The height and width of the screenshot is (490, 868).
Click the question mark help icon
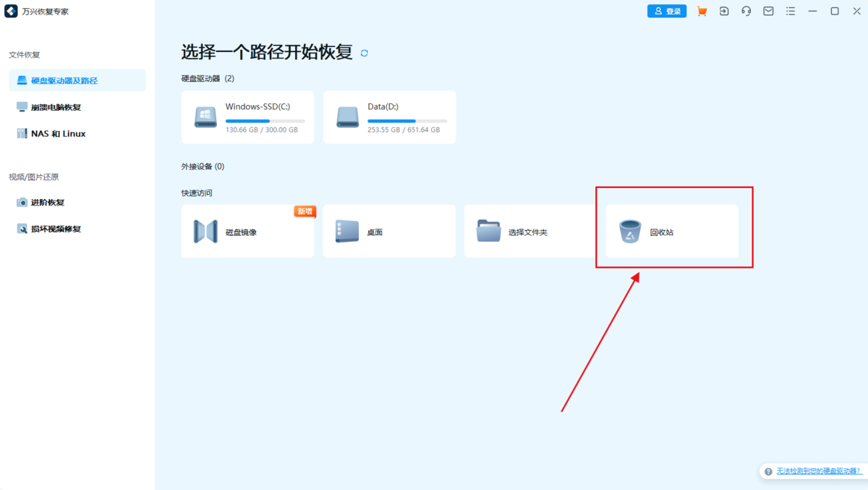[x=767, y=471]
